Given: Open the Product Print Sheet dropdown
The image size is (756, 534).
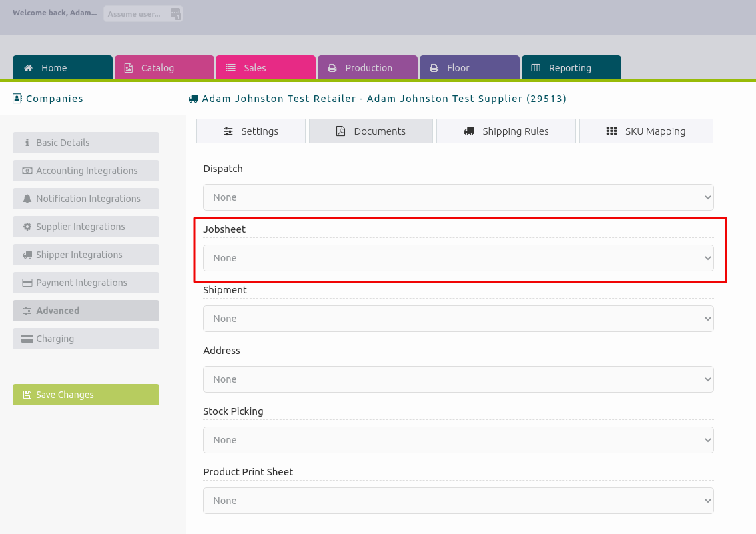Looking at the screenshot, I should coord(458,501).
